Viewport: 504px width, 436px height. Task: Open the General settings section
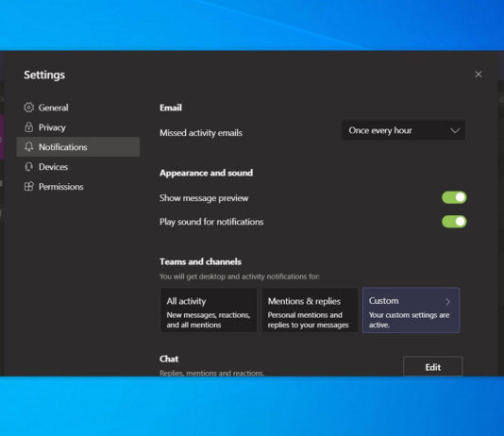point(78,108)
